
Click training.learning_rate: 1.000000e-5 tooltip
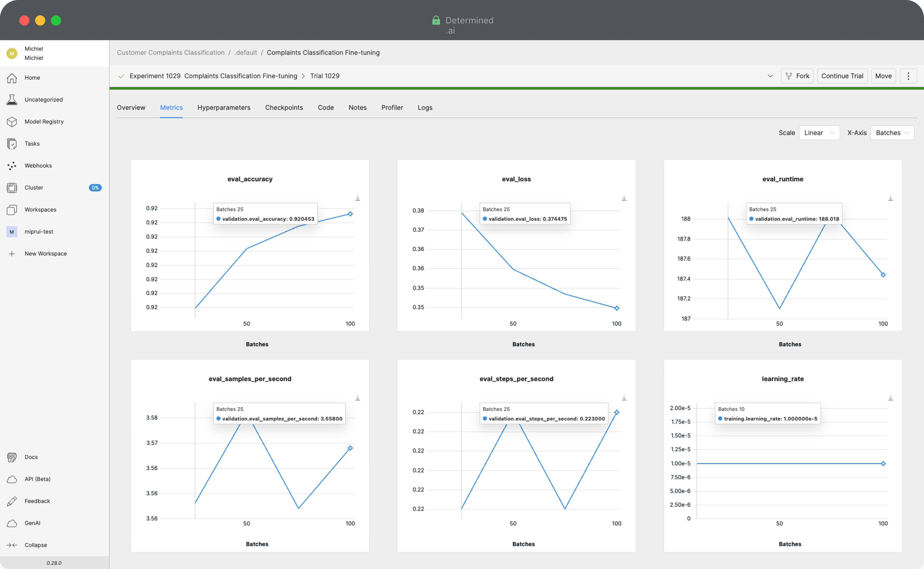[x=771, y=419]
